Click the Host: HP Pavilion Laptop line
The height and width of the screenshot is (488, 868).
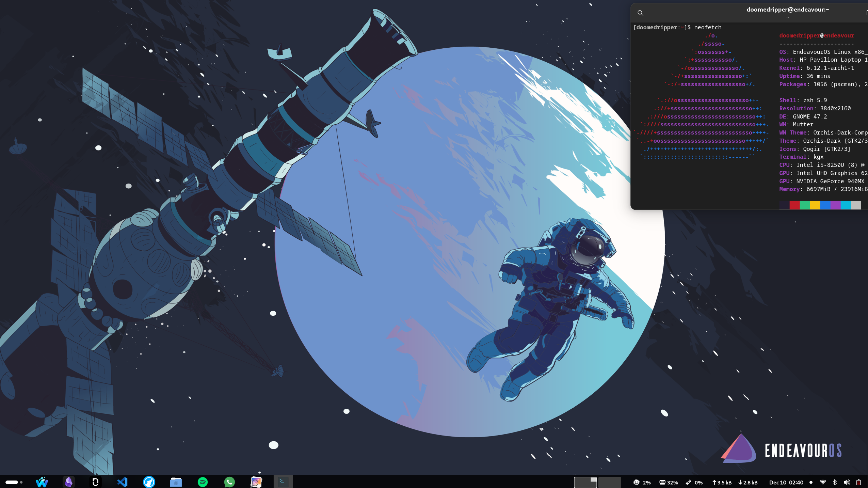[x=823, y=60]
